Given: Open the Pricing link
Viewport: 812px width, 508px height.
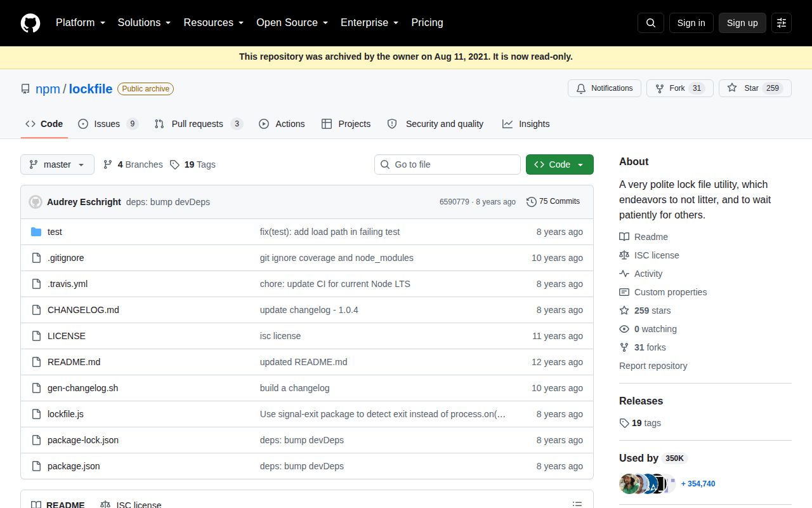Looking at the screenshot, I should [427, 23].
